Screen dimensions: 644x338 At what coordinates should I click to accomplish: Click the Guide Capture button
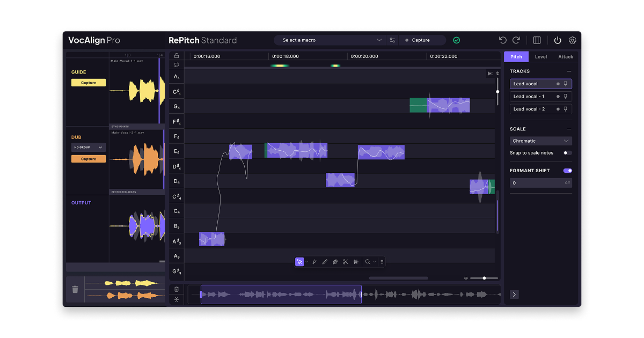(89, 83)
